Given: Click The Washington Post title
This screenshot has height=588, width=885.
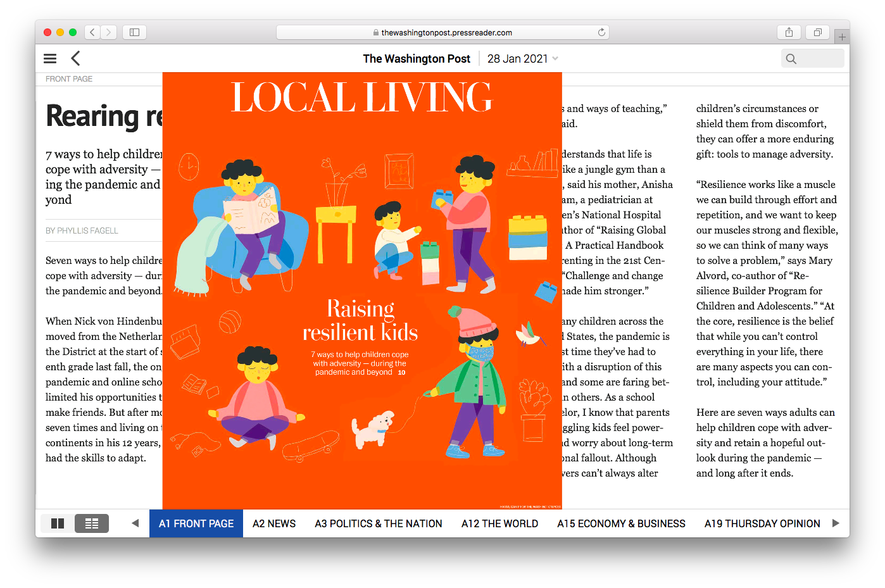Looking at the screenshot, I should 417,59.
